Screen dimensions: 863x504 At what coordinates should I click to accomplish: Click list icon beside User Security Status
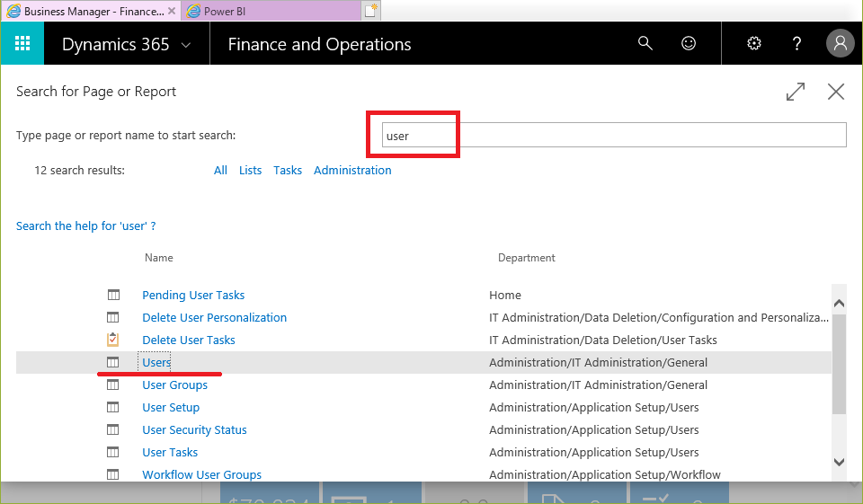(113, 429)
